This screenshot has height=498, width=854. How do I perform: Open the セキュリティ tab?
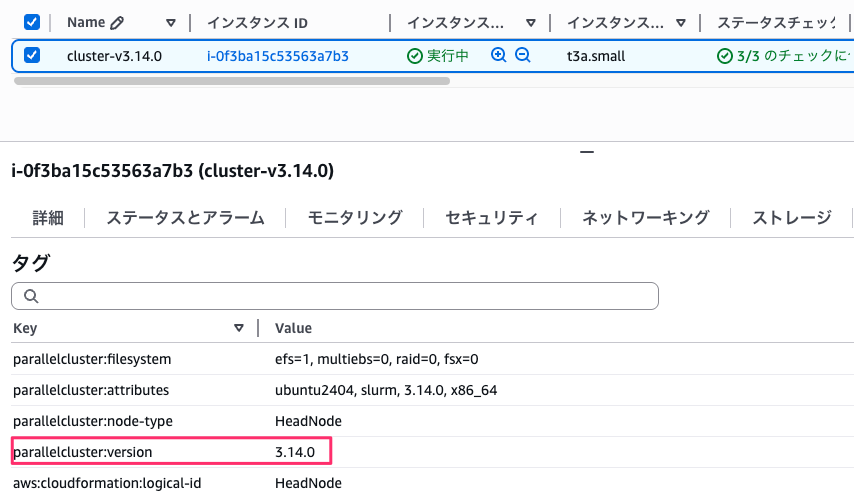492,217
